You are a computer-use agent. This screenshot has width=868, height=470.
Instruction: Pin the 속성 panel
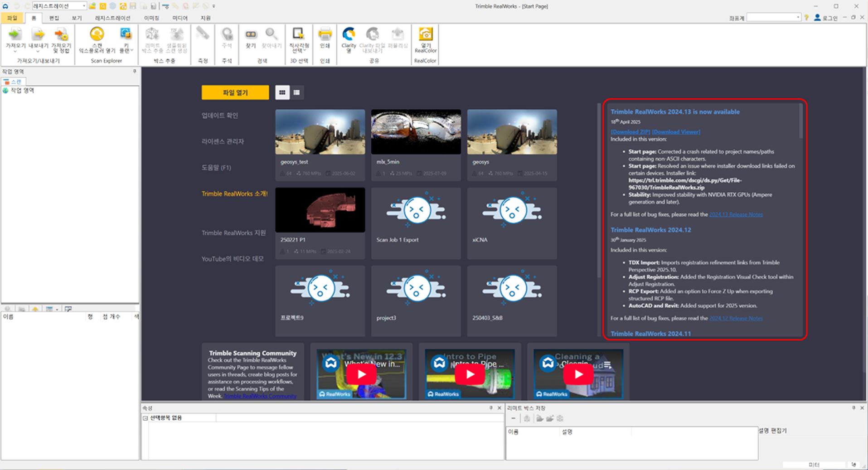(491, 408)
